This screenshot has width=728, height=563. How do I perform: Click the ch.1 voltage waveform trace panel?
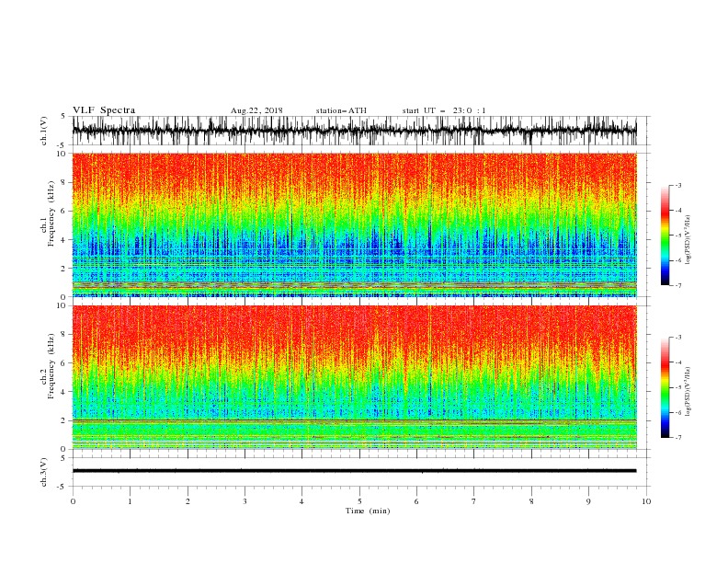pos(355,131)
